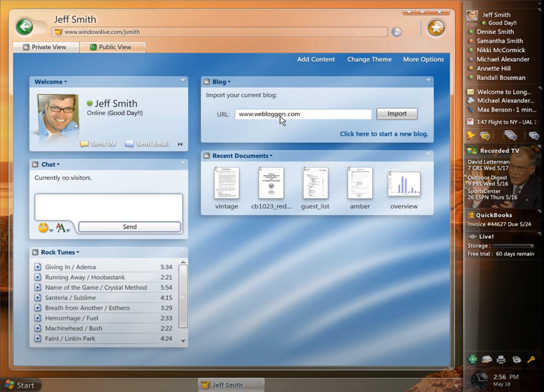Viewport: 544px width, 392px height.
Task: Open the overview chart document thumbnail
Action: [404, 184]
